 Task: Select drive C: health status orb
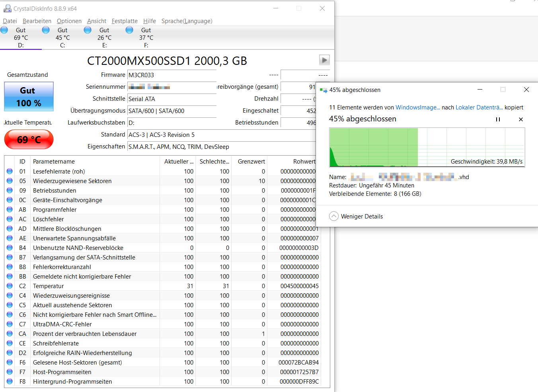coord(46,30)
